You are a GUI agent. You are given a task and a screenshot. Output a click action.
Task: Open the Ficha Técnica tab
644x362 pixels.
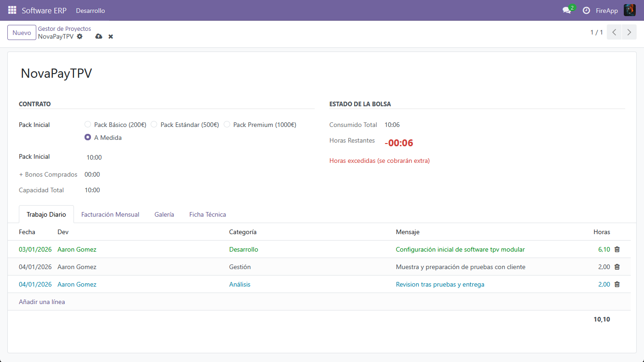pos(208,214)
